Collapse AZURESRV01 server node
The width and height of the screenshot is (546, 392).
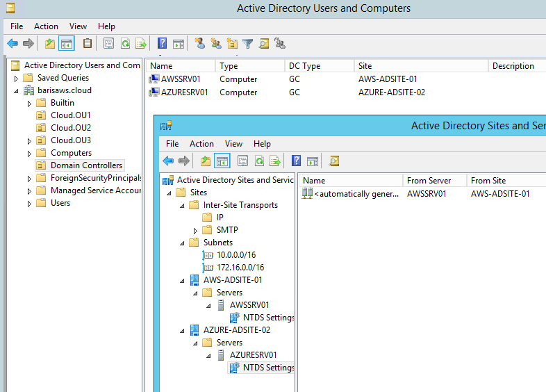click(x=208, y=356)
